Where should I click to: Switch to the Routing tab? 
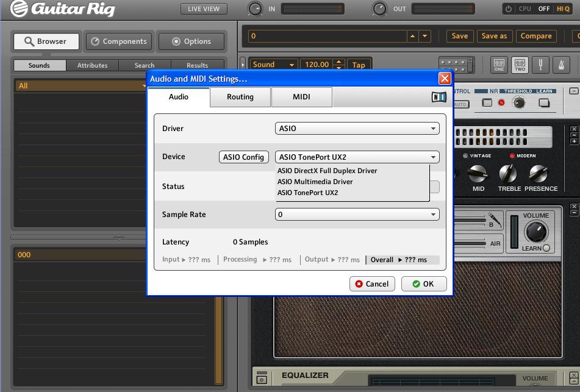(240, 97)
